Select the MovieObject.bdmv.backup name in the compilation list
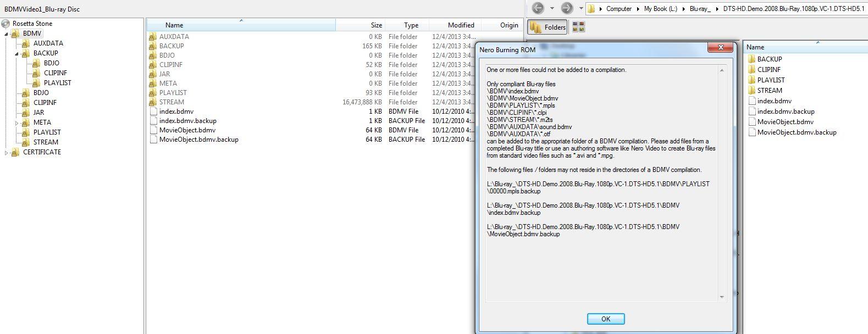868x334 pixels. point(199,140)
